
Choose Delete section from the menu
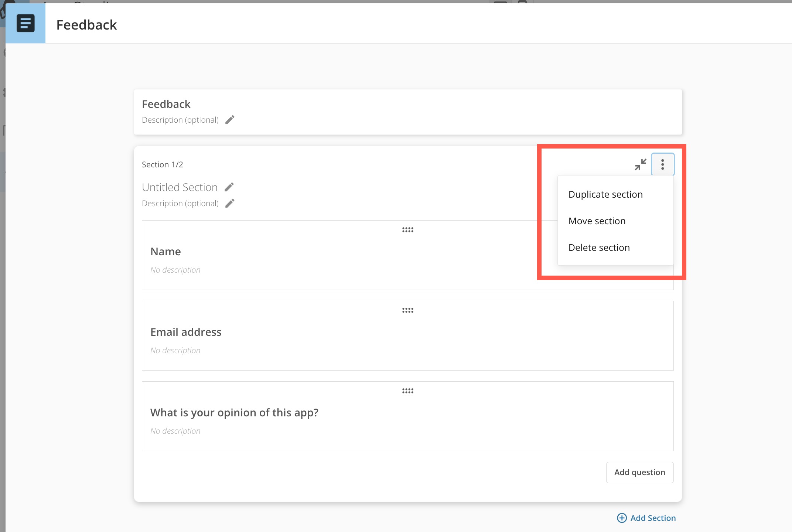point(599,248)
